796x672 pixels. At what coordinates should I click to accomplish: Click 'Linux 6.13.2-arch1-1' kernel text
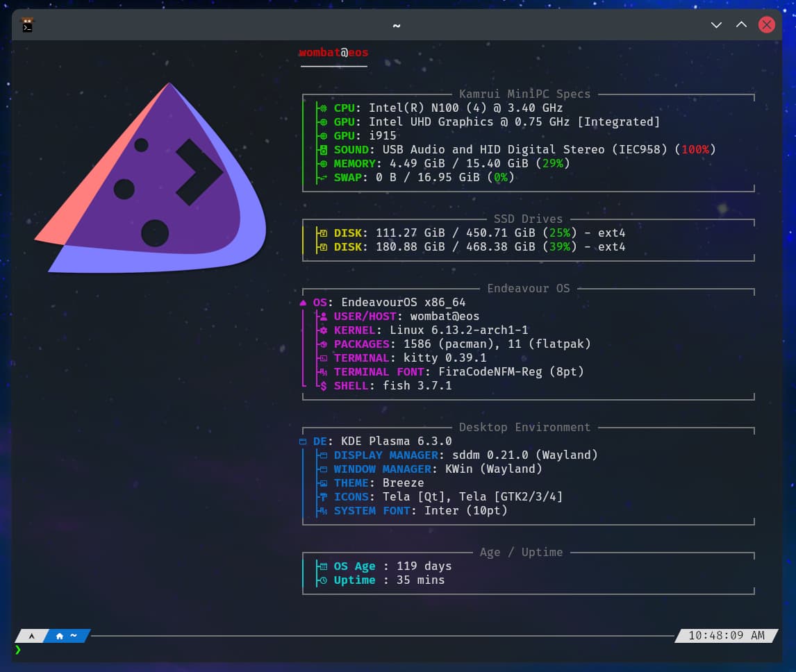click(459, 330)
